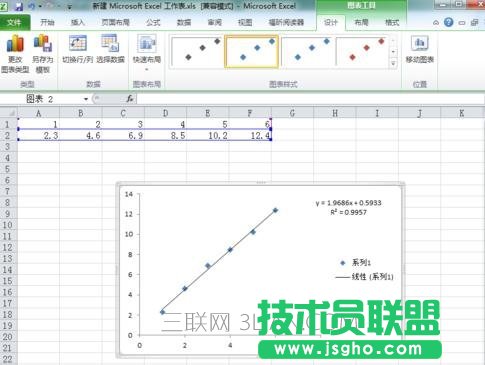
Task: Click the lowest chart data point near 2
Action: 162,312
